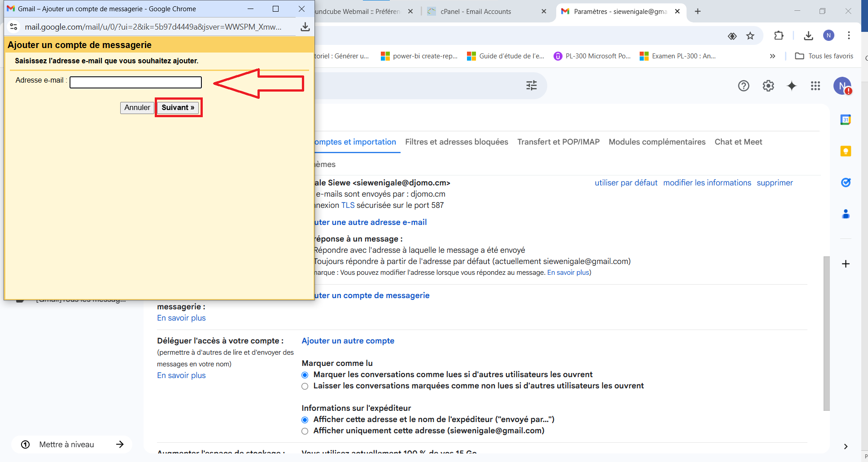Open Gemini sparkle icon in Gmail header
The width and height of the screenshot is (868, 462).
792,86
